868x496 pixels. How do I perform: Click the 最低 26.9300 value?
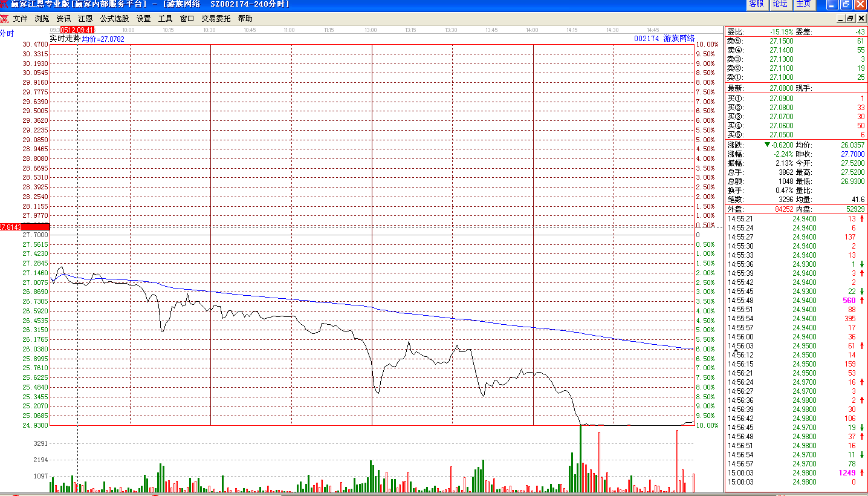(853, 181)
